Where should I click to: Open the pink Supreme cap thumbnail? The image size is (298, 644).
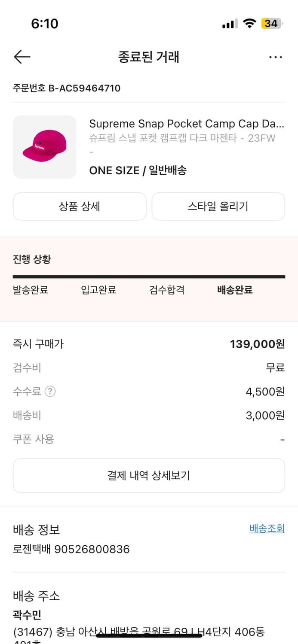45,147
